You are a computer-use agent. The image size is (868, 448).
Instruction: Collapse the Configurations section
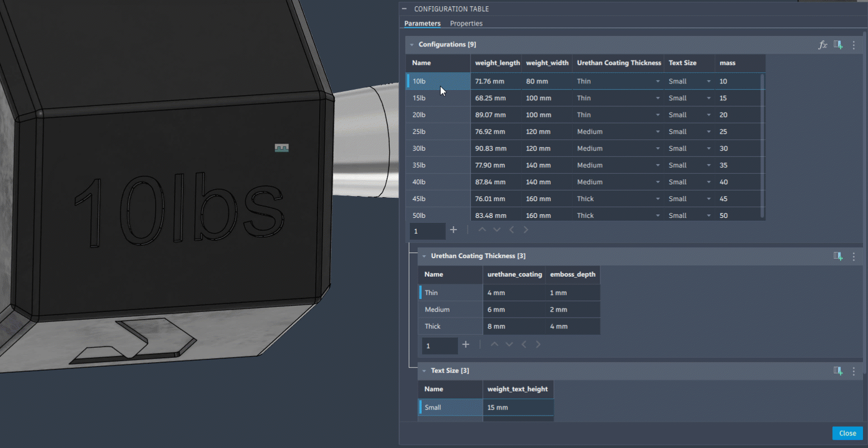tap(412, 45)
